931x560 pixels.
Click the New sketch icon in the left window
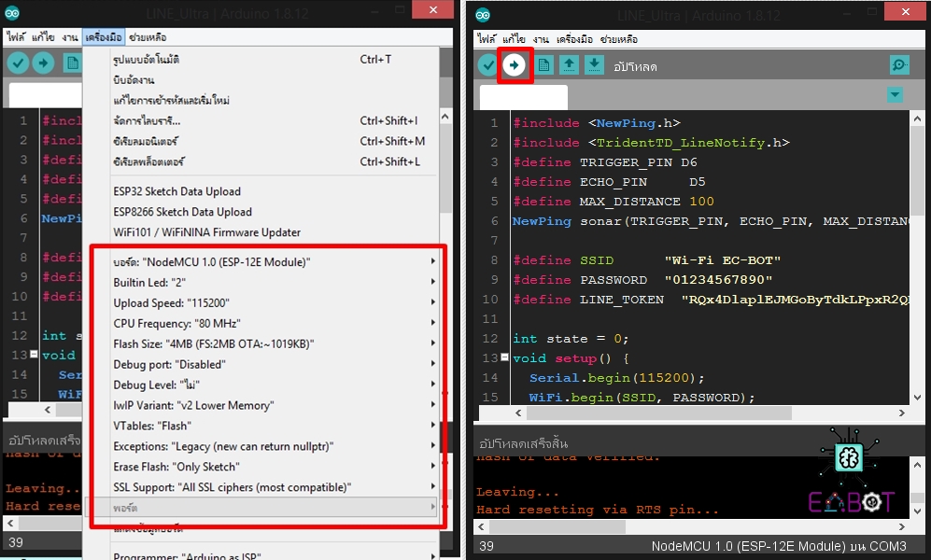click(x=73, y=63)
